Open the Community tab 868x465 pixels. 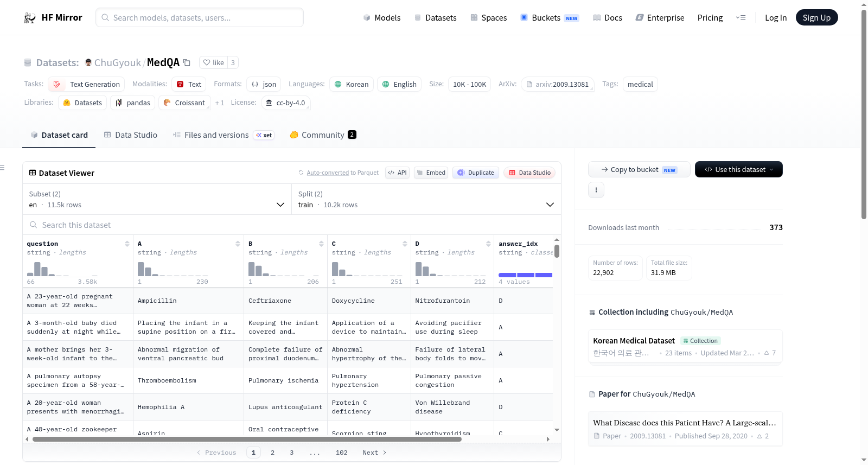(323, 135)
